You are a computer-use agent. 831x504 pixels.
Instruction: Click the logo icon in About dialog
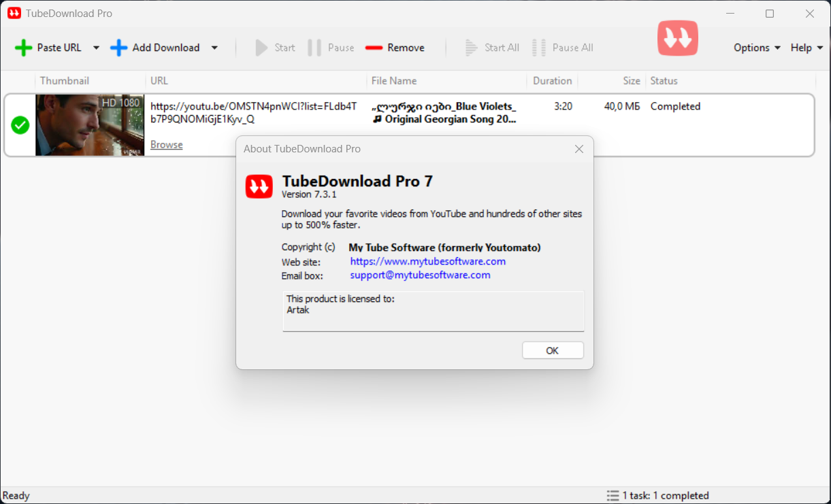(259, 186)
